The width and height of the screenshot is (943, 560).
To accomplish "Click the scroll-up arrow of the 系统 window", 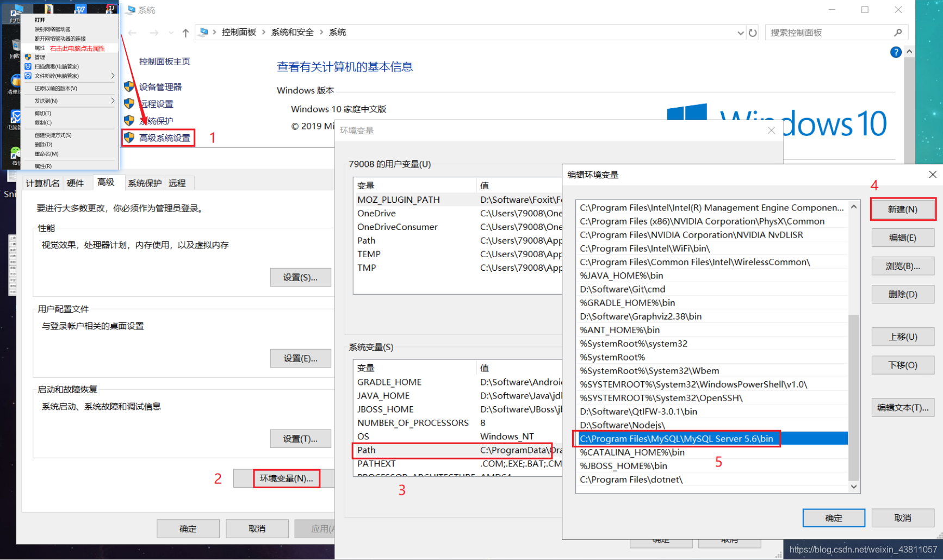I will [x=909, y=52].
